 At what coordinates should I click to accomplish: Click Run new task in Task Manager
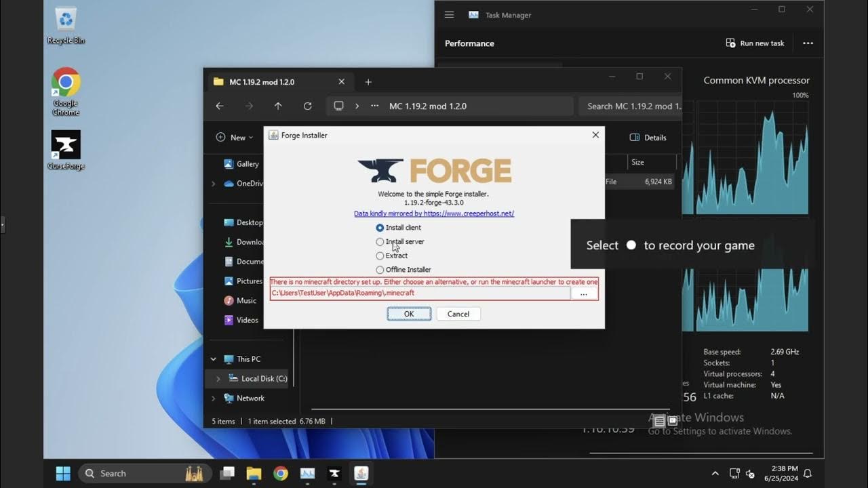click(755, 43)
